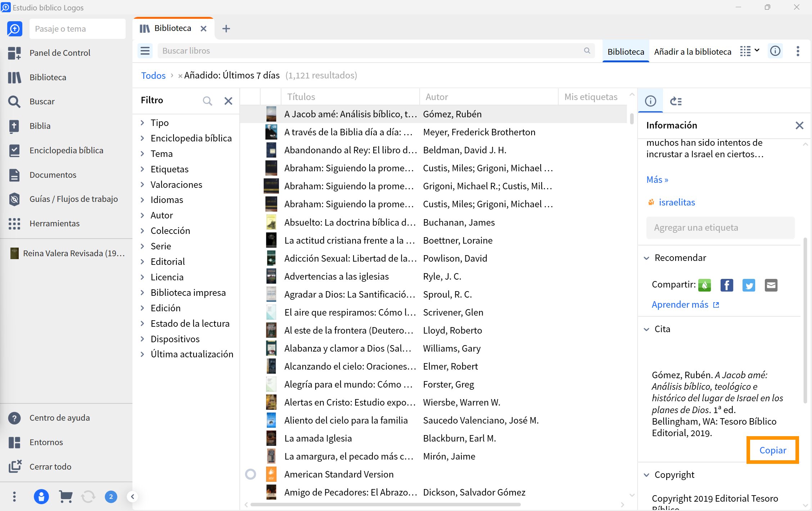Share via Faithlife flame icon
The height and width of the screenshot is (511, 812).
pos(704,285)
